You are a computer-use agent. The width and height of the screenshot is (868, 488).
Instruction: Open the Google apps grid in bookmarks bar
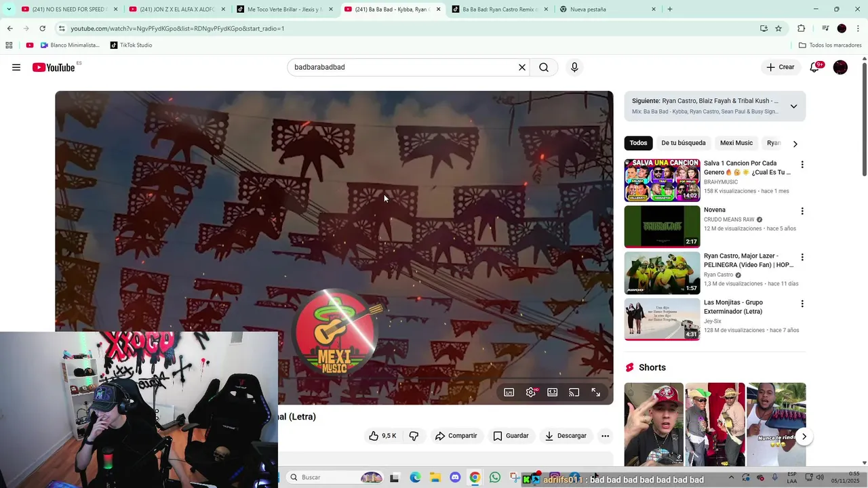tap(9, 45)
